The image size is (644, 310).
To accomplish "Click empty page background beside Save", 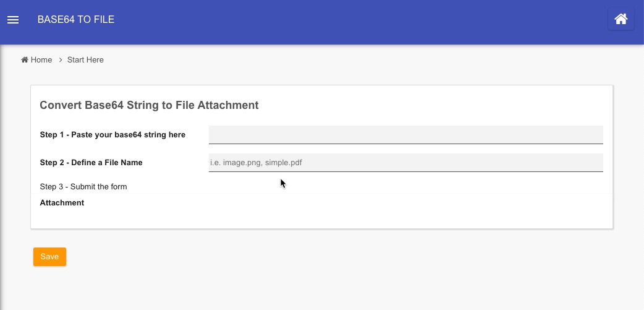I will (x=309, y=257).
